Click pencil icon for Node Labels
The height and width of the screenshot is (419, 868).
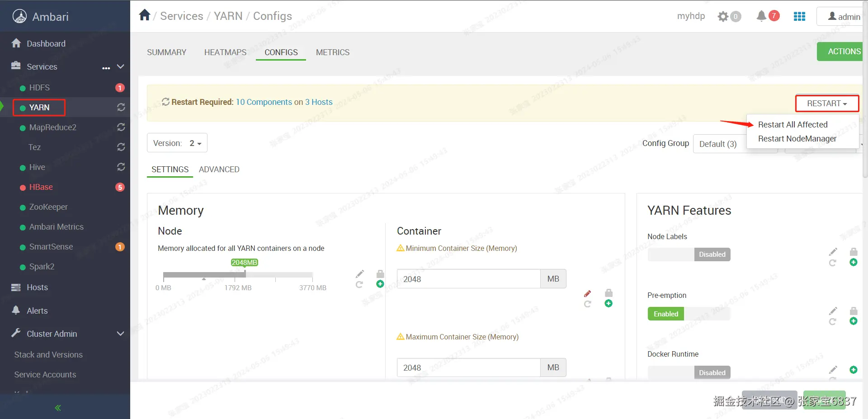pos(833,252)
